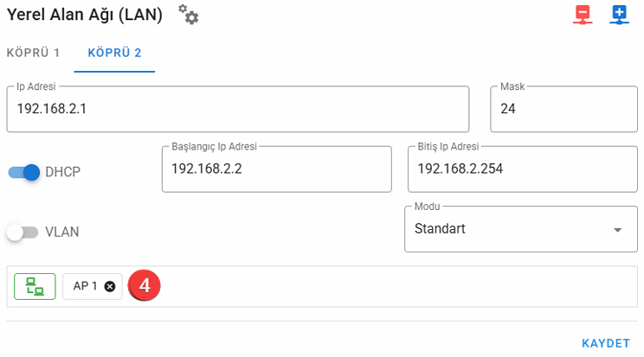Enable the VLAN switch
Screen dimensions: 644x357
(23, 232)
